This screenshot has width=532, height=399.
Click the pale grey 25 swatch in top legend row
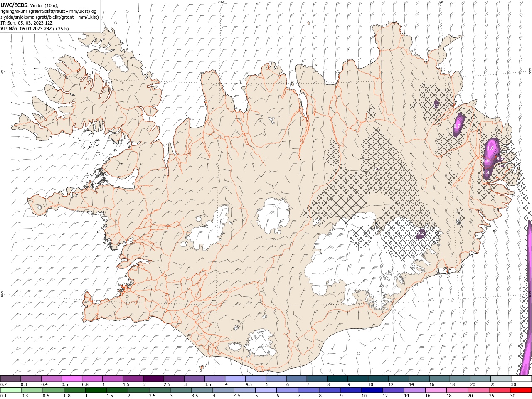pos(500,379)
